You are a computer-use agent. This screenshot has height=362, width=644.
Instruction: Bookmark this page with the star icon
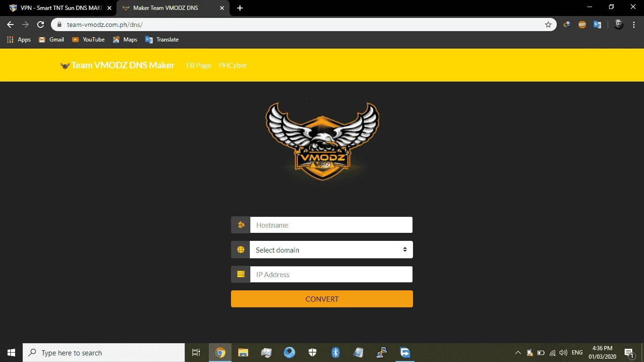coord(548,25)
